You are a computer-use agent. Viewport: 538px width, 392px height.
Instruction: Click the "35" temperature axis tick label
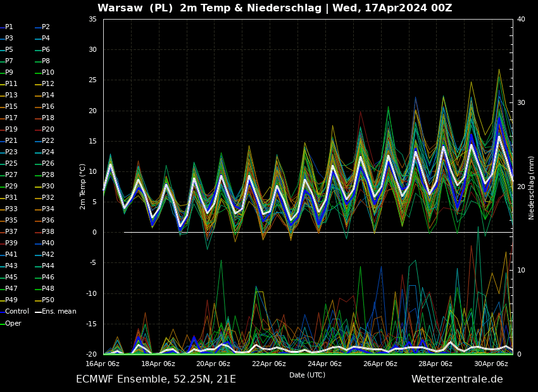pos(92,19)
